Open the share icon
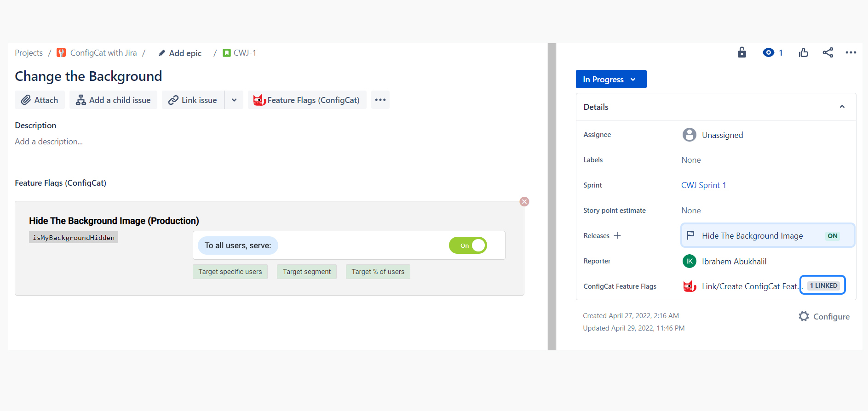Screen dimensions: 868x411 click(x=828, y=52)
